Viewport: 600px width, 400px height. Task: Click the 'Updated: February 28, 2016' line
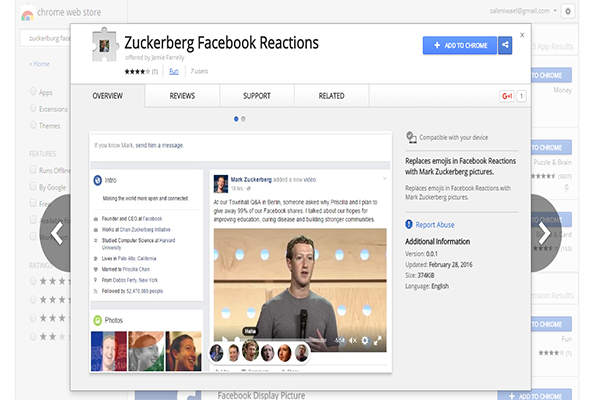(x=439, y=264)
